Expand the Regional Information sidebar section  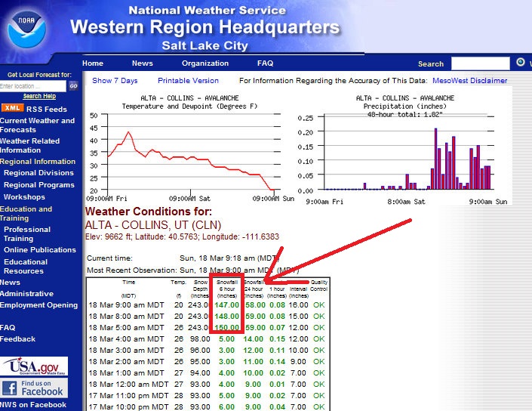coord(38,162)
